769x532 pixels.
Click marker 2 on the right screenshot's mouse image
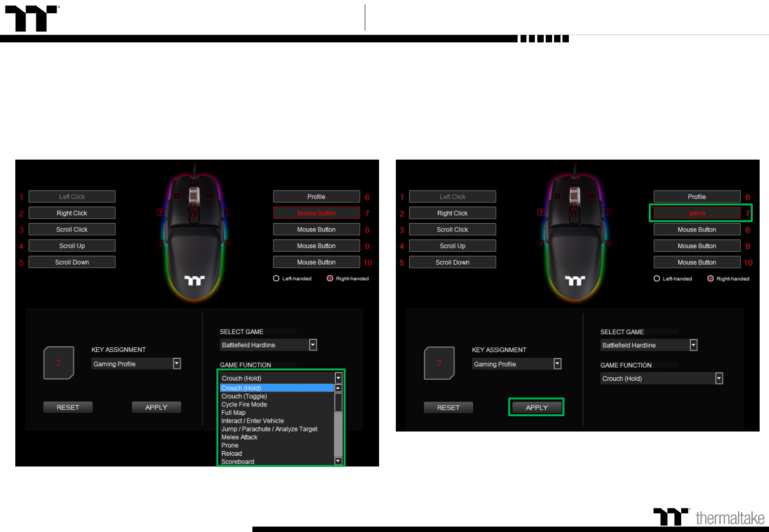(x=590, y=196)
